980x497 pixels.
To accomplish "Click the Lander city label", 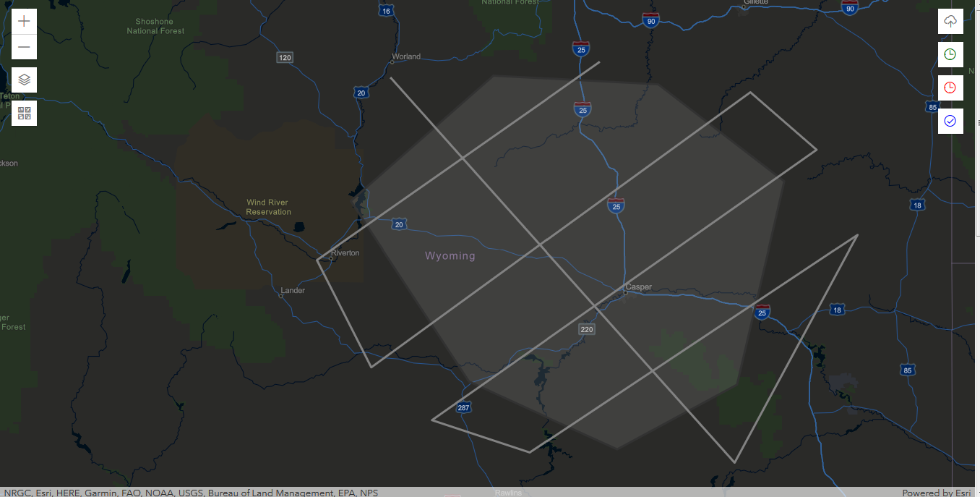I will [x=293, y=291].
